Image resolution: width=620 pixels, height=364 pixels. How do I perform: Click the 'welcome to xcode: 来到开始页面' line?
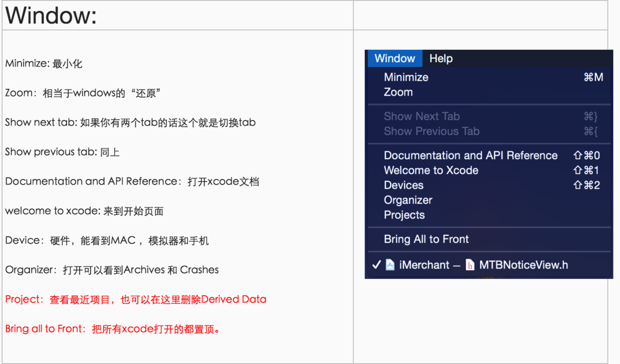click(84, 211)
